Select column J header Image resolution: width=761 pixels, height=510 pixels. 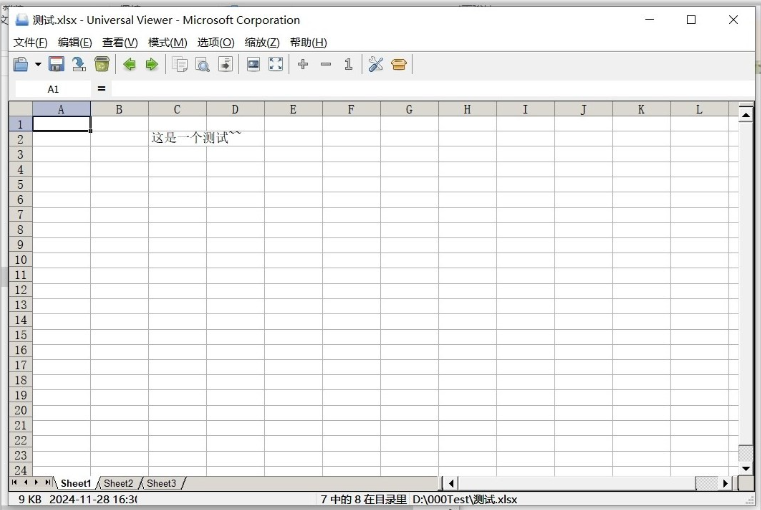tap(583, 109)
